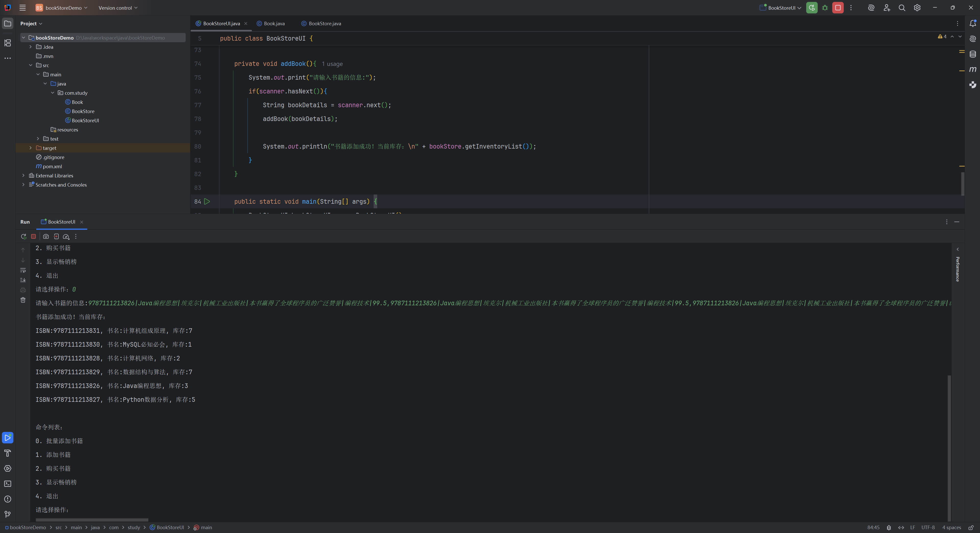The width and height of the screenshot is (980, 533).
Task: Open the Problems tool window icon
Action: (x=8, y=499)
